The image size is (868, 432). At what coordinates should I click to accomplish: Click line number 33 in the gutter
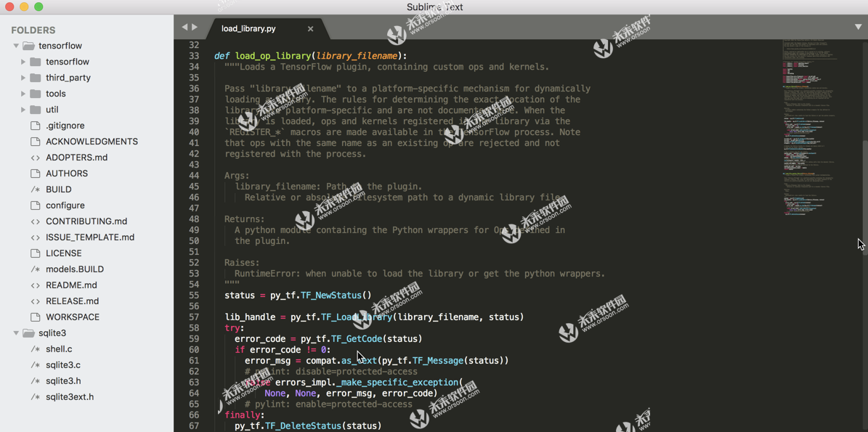pos(194,56)
